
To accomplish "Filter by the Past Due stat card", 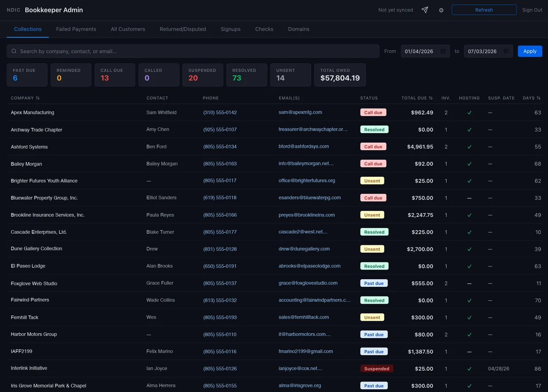I will (x=27, y=75).
